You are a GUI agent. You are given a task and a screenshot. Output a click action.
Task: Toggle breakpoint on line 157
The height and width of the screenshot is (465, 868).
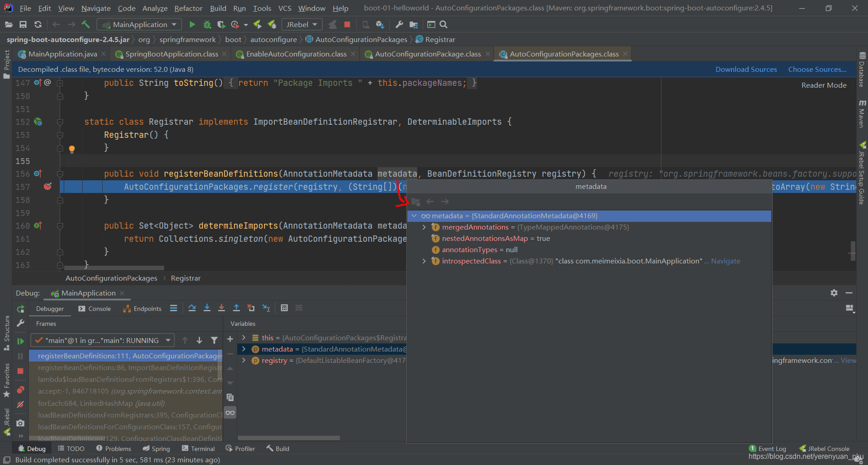click(47, 186)
